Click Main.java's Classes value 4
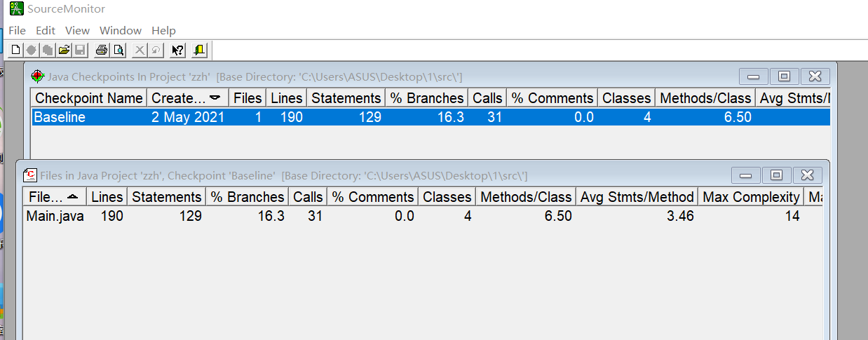This screenshot has width=868, height=340. (468, 216)
